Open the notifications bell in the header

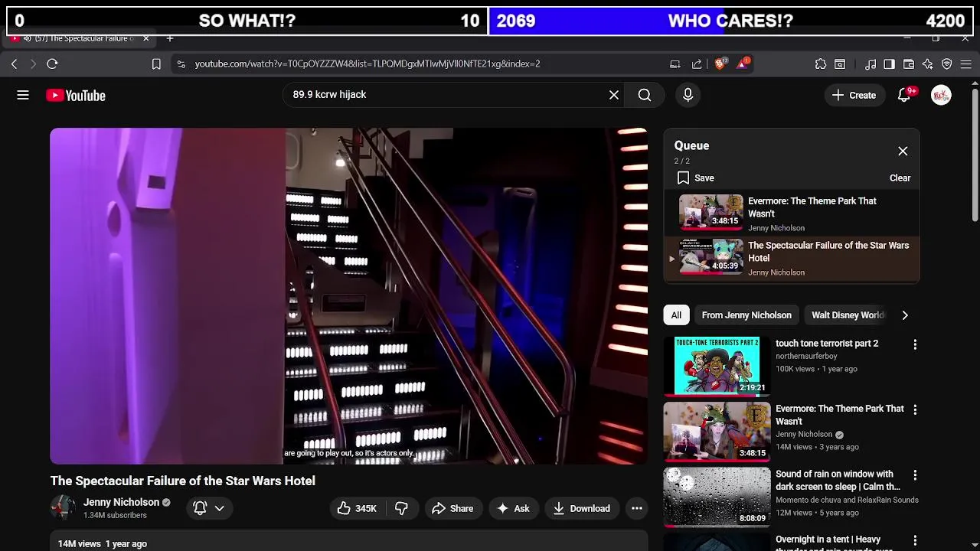[x=904, y=95]
